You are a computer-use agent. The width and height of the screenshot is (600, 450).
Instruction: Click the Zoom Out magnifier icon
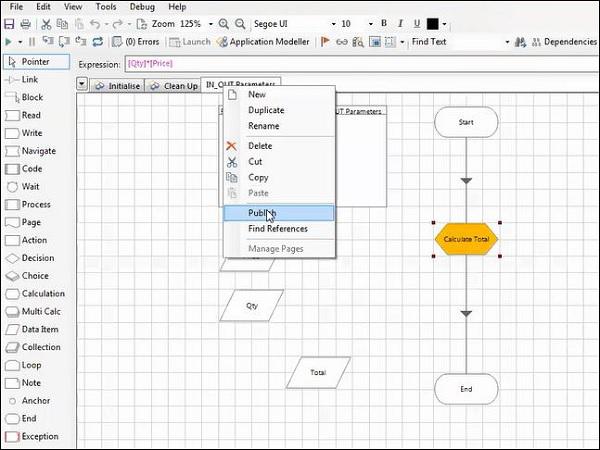coord(240,24)
